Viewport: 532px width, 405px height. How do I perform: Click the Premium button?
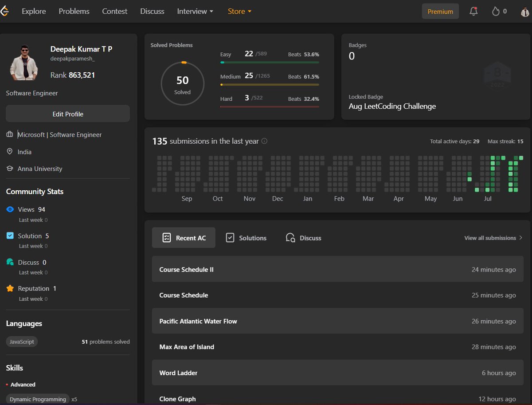click(440, 12)
